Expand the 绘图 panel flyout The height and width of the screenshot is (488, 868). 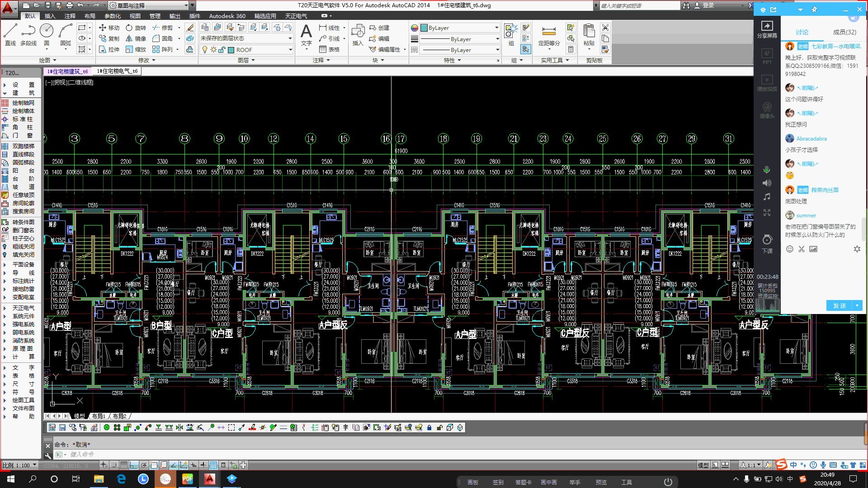48,60
